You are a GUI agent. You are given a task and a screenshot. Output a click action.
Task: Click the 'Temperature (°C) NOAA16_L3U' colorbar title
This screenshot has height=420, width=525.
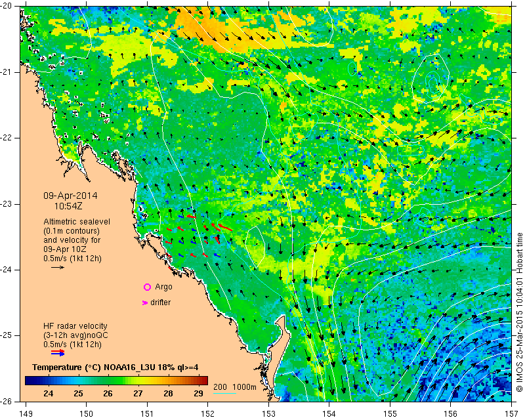point(115,367)
